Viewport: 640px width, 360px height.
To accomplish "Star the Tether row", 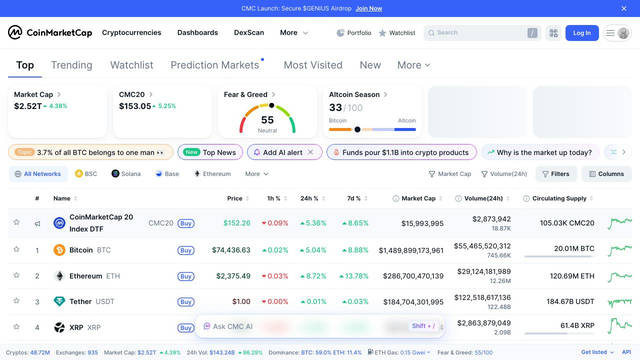I will pyautogui.click(x=16, y=301).
